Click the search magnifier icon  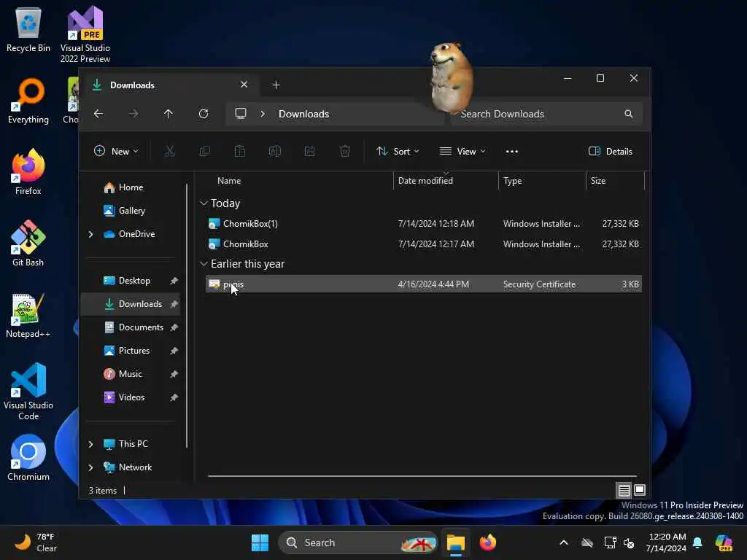click(628, 114)
